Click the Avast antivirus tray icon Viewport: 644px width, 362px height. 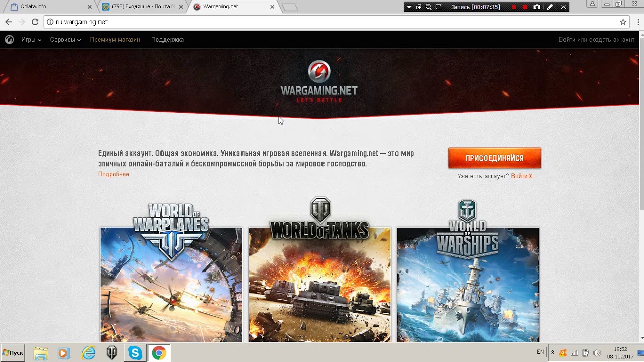coord(563,352)
